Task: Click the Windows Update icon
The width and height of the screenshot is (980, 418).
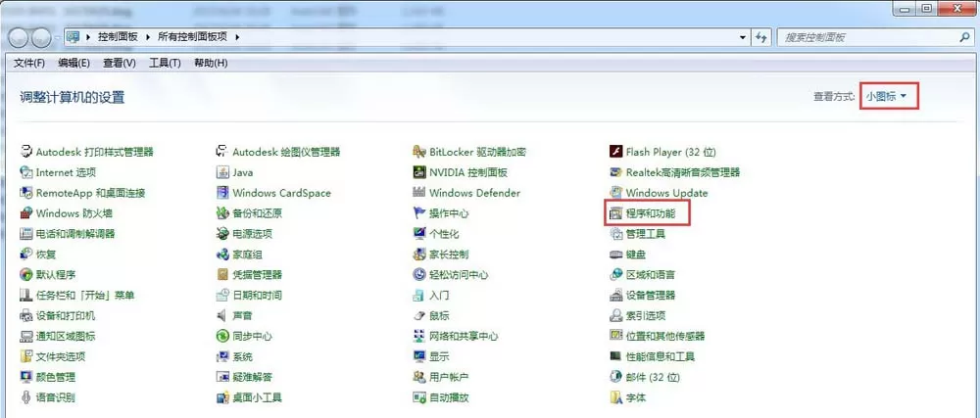Action: click(x=615, y=193)
